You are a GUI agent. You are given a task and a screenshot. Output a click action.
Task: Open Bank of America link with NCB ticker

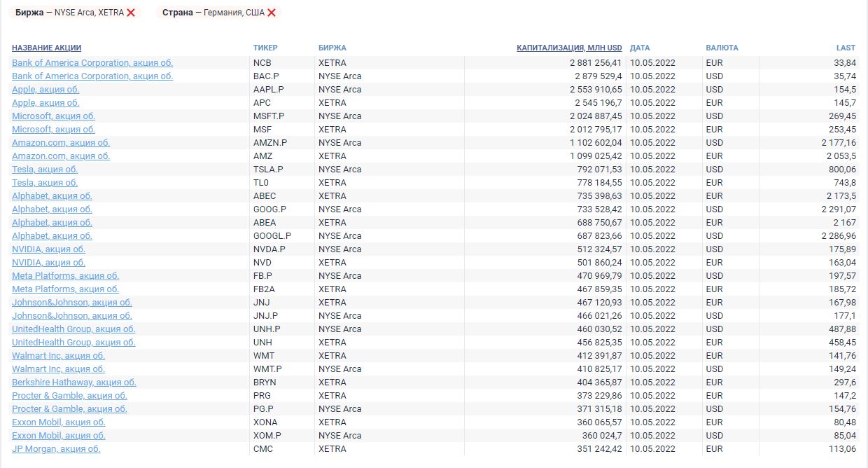click(92, 63)
